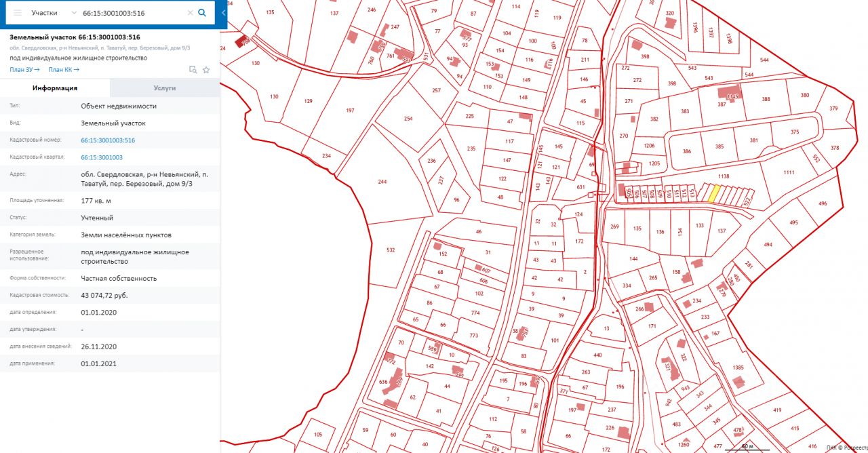Image resolution: width=868 pixels, height=453 pixels.
Task: Click map parcel labeled 105
Action: click(318, 434)
